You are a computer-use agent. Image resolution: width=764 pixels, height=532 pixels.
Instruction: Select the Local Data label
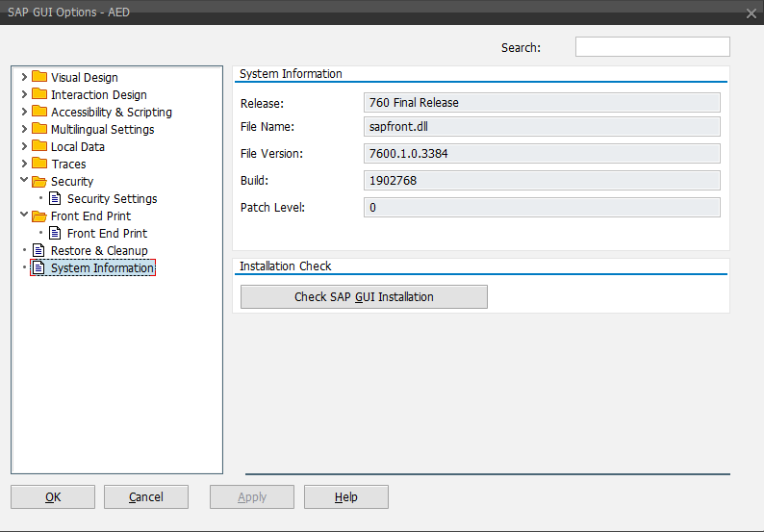click(78, 146)
